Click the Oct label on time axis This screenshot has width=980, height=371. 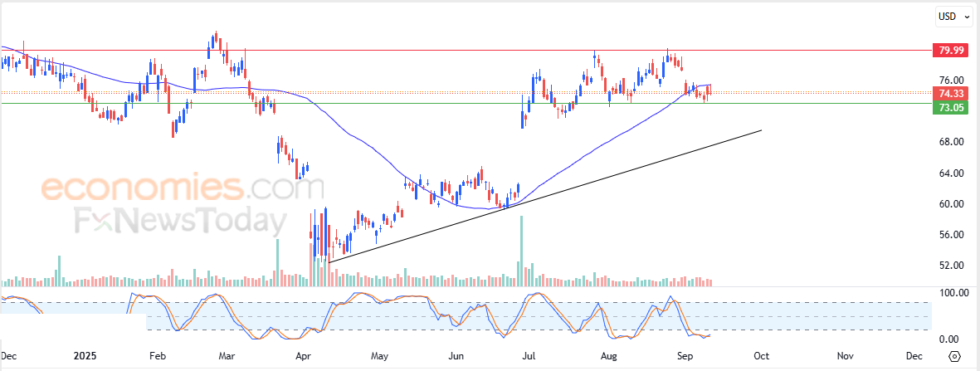tap(761, 356)
